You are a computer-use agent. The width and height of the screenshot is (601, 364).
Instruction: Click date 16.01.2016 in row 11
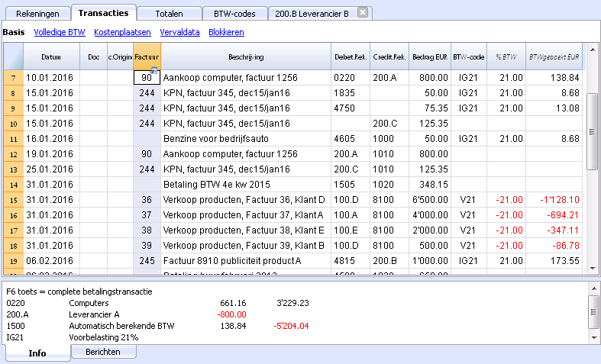click(x=50, y=139)
